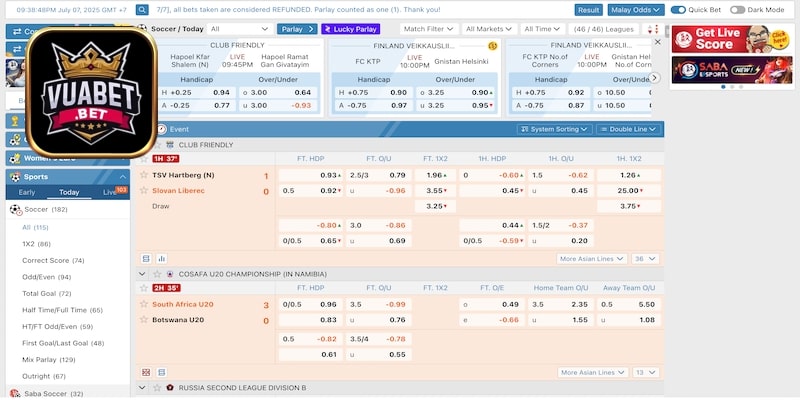Click the COSAFA league emblem icon

coord(170,274)
